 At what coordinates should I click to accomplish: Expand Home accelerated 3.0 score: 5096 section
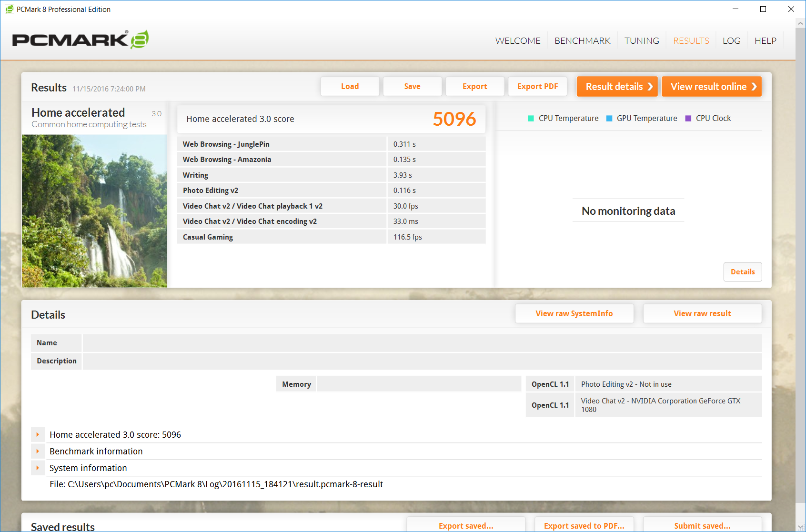(38, 434)
